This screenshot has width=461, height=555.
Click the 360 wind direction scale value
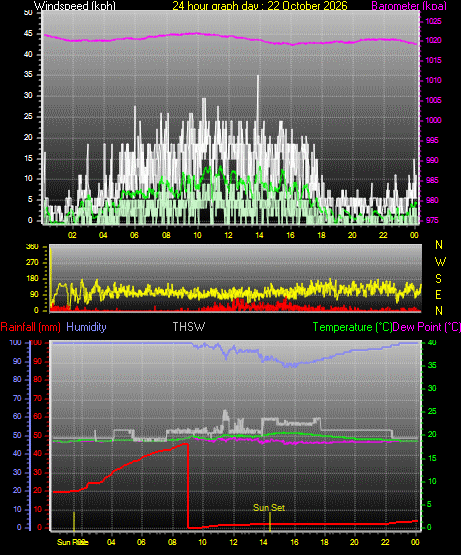(x=32, y=247)
